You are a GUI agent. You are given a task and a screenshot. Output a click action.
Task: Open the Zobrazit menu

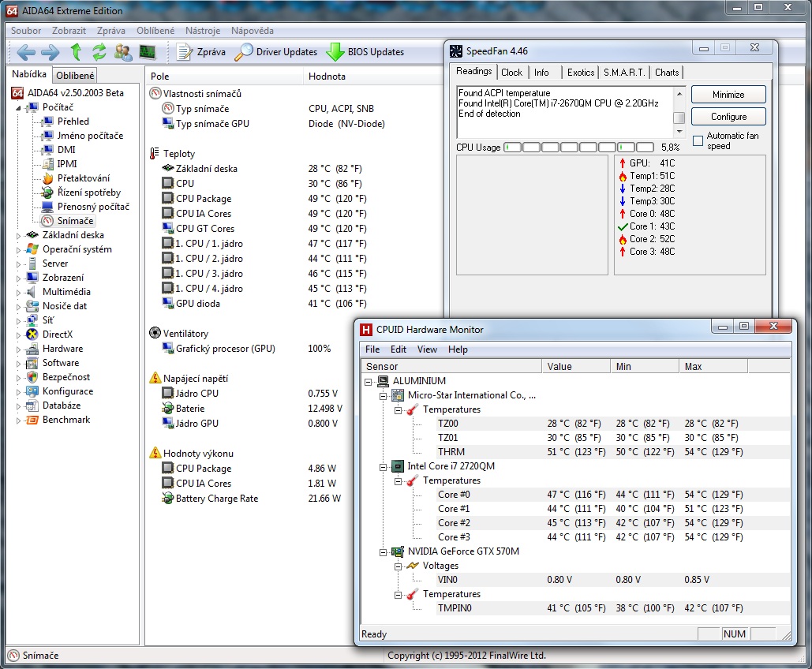pos(69,31)
